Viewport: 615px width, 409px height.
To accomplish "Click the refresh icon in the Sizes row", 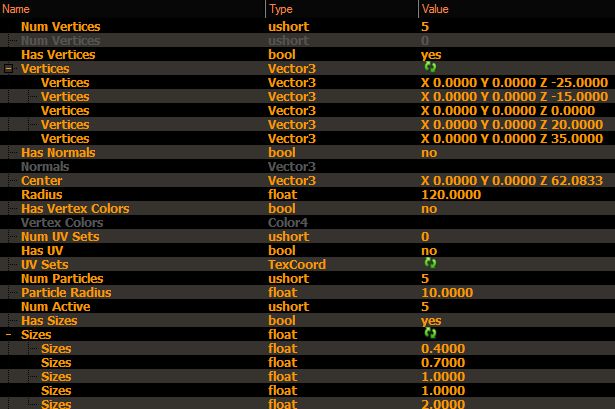I will click(430, 333).
